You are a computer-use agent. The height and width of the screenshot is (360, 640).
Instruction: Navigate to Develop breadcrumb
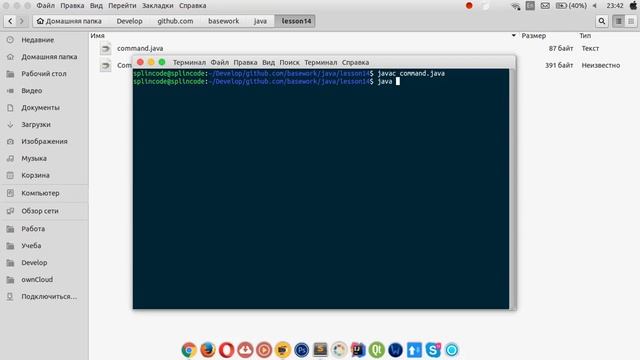click(x=129, y=21)
